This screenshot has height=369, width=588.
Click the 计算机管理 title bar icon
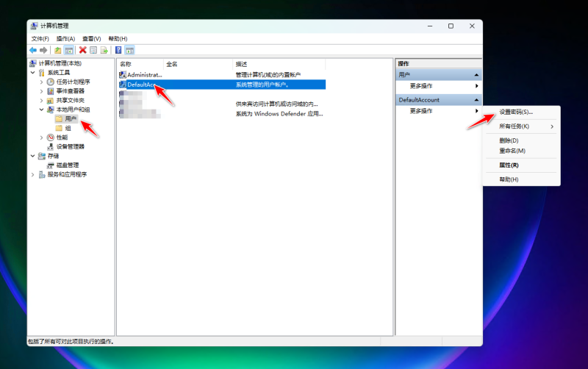pos(34,26)
